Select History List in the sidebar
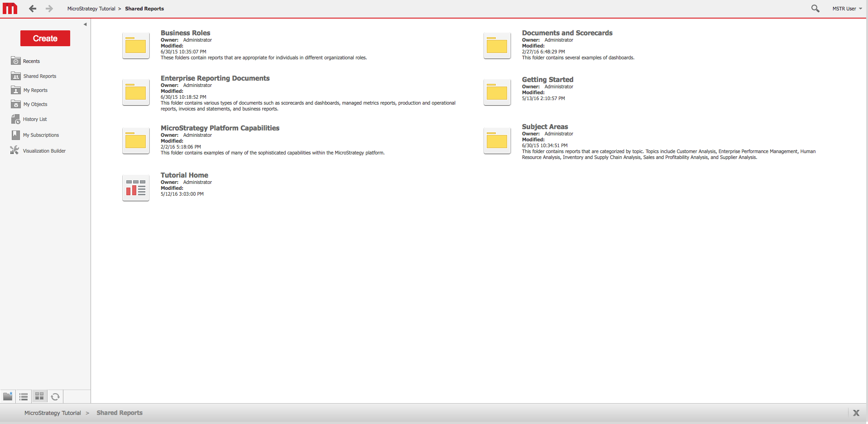 35,119
